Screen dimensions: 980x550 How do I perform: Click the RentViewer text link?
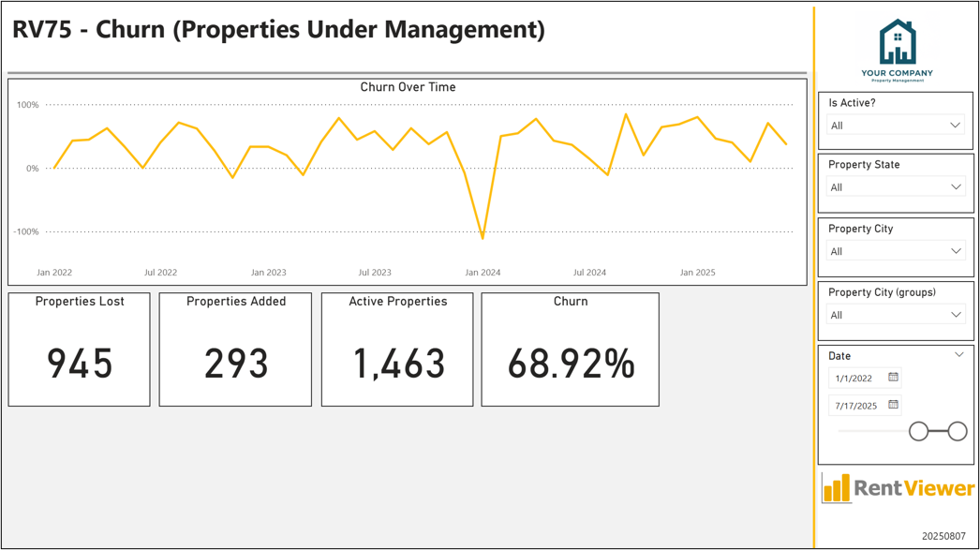pos(913,487)
